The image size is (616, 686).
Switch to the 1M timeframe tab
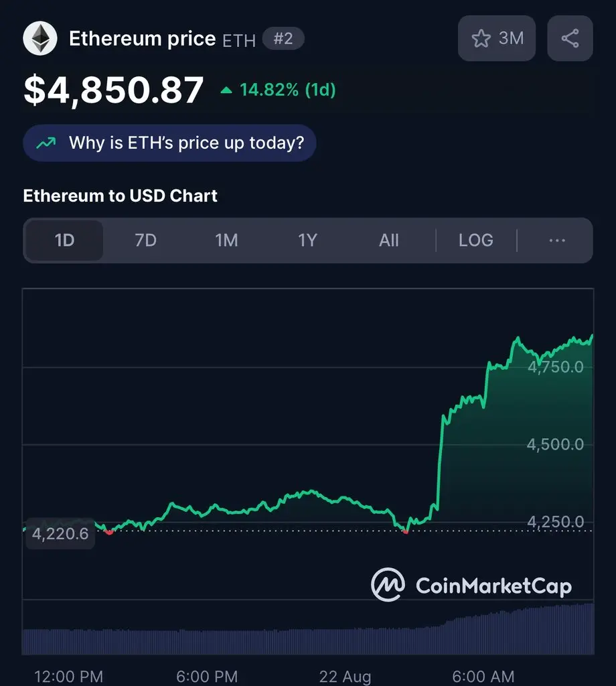pos(226,241)
